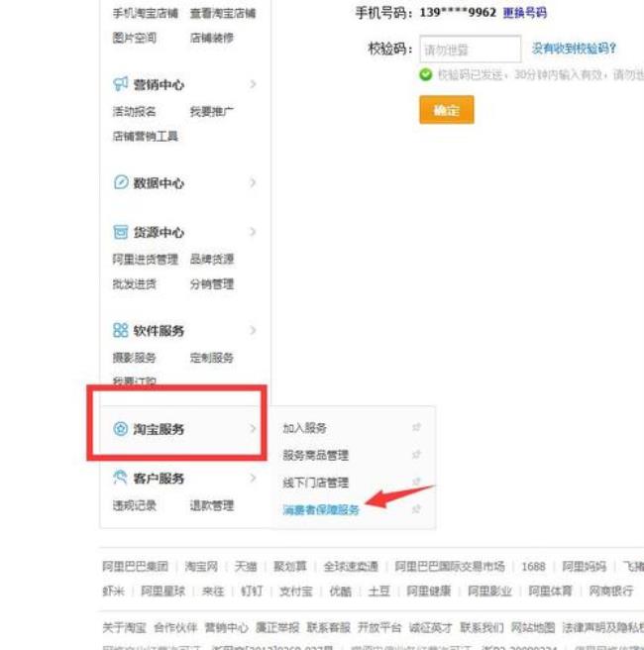Click the 1688 footer link
644x650 pixels.
[533, 566]
